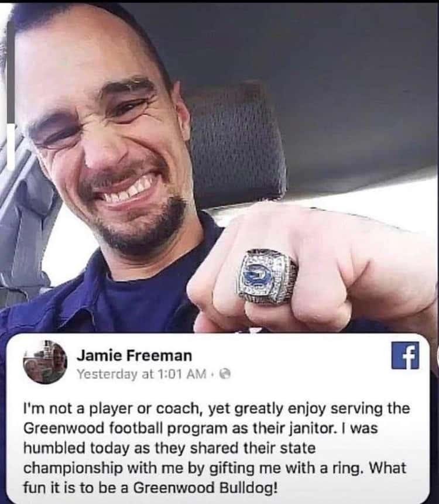The width and height of the screenshot is (439, 504).
Task: Click the globe public privacy icon
Action: click(227, 374)
